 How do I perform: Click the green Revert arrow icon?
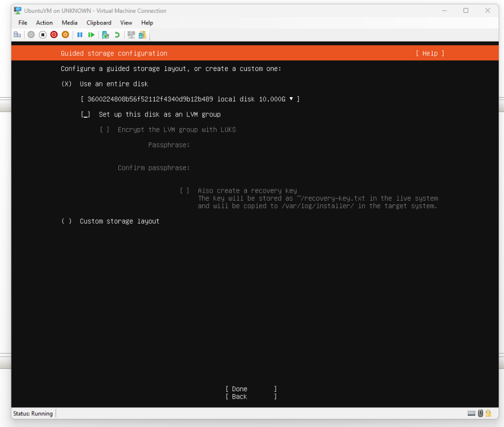point(117,35)
